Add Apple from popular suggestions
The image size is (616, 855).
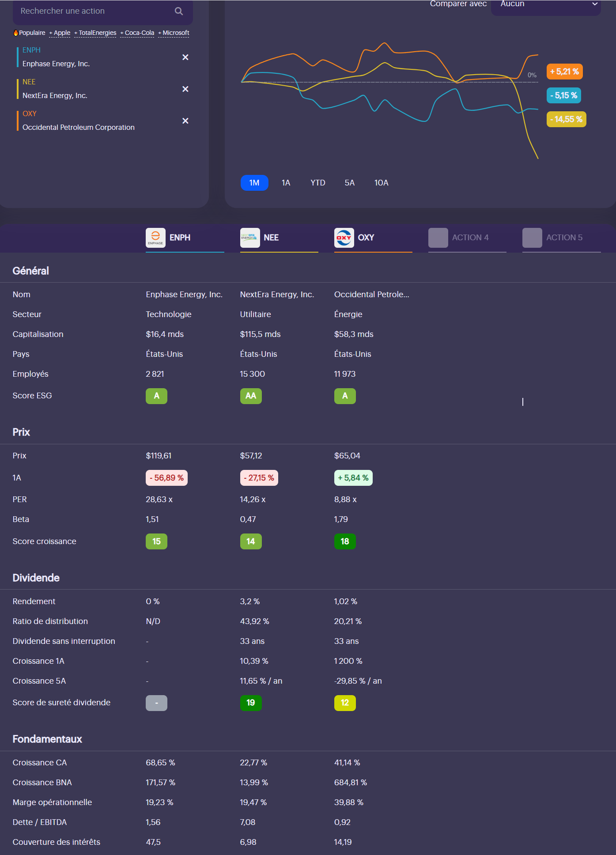click(60, 33)
